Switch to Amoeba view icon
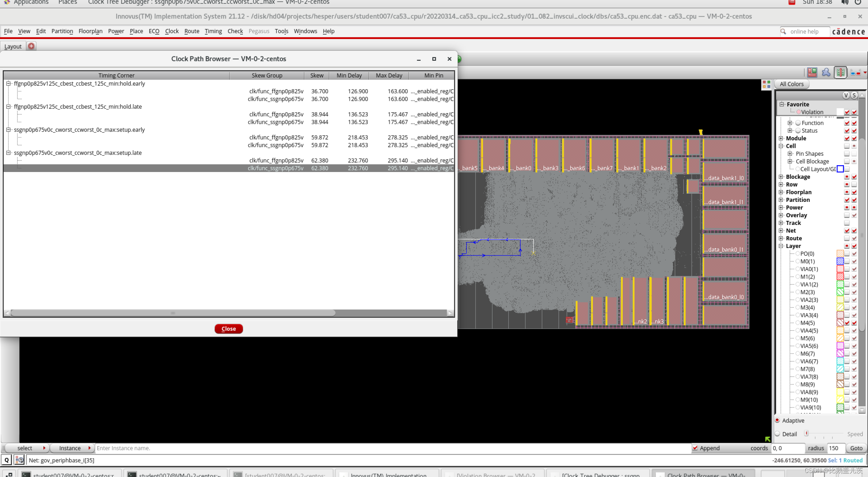This screenshot has height=477, width=868. [x=826, y=72]
